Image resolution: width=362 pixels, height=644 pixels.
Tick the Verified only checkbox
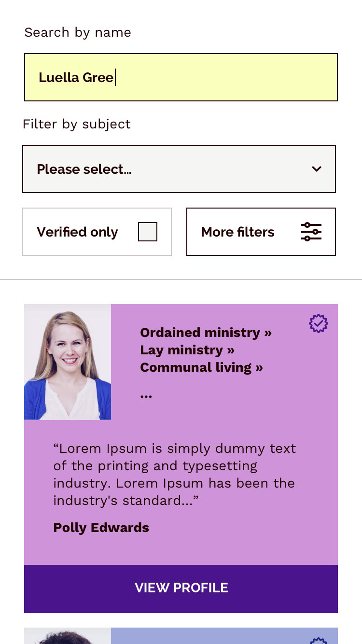point(148,232)
